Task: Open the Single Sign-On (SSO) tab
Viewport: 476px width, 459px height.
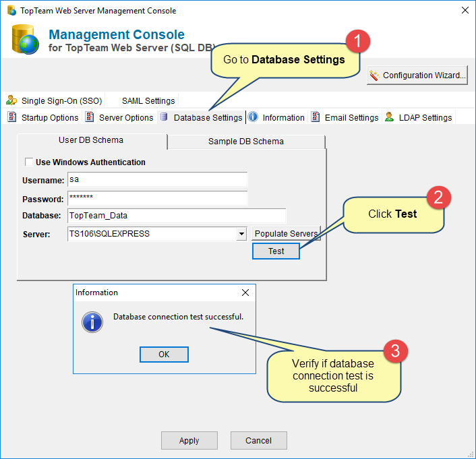Action: pos(55,100)
